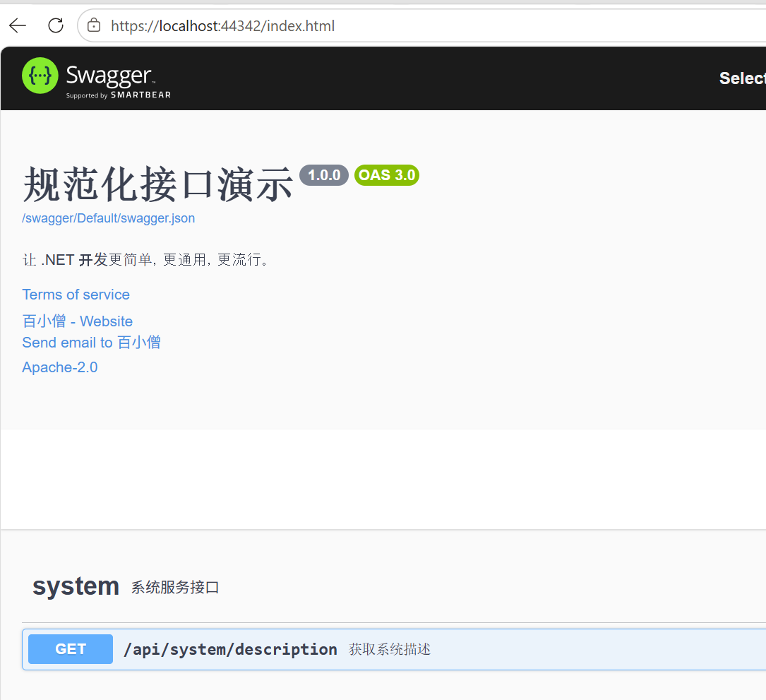Click the 获取系统描述 summary text
The height and width of the screenshot is (700, 766).
[390, 649]
